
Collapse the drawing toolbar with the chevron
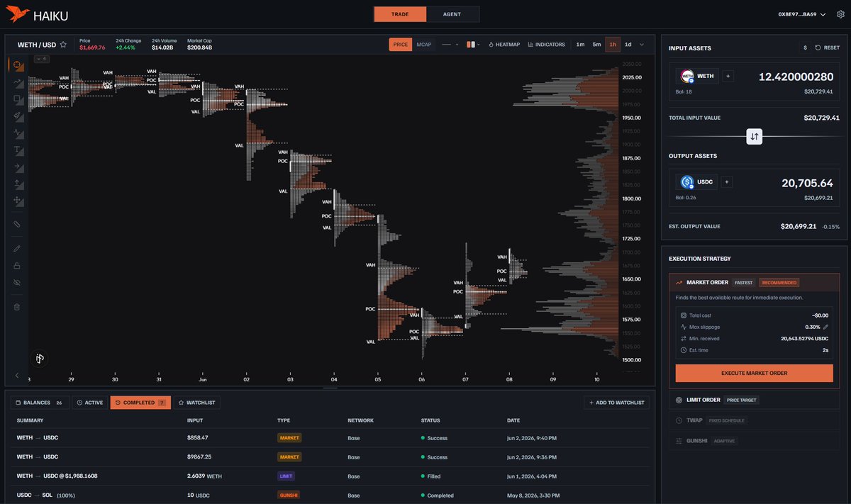click(17, 375)
